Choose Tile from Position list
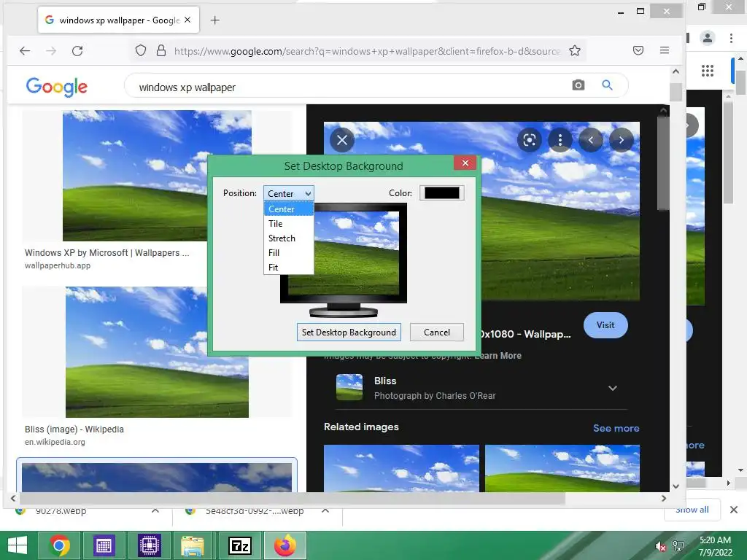This screenshot has width=747, height=560. click(289, 224)
